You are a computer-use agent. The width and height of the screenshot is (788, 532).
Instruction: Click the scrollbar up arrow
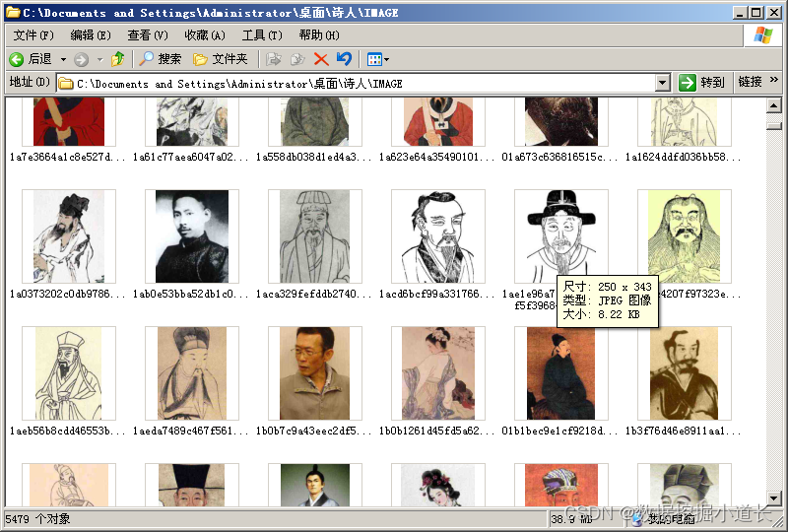point(774,106)
